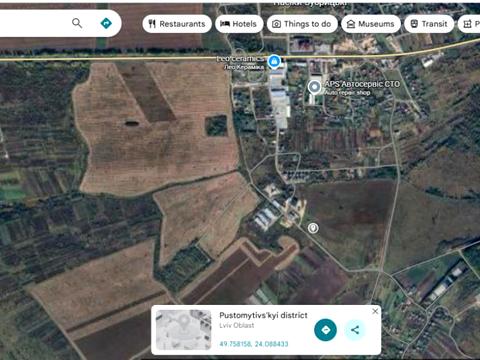Click the dropped grey location pin
480x360 pixels.
313,228
